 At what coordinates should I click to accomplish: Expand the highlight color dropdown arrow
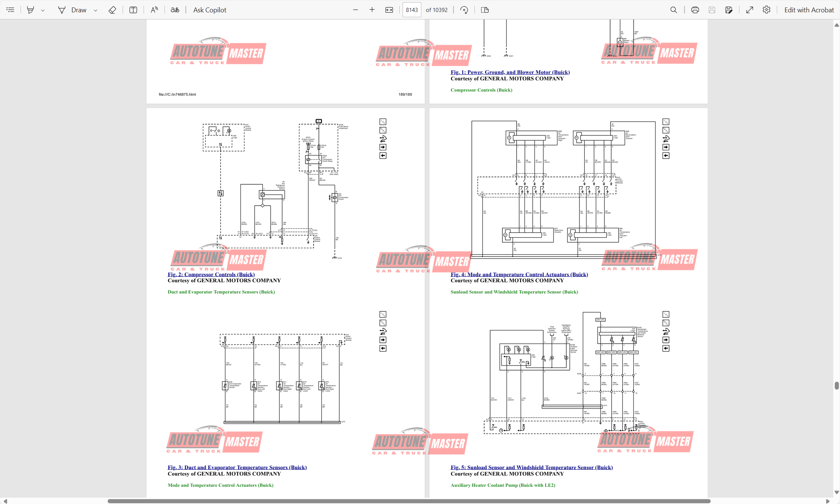point(43,10)
